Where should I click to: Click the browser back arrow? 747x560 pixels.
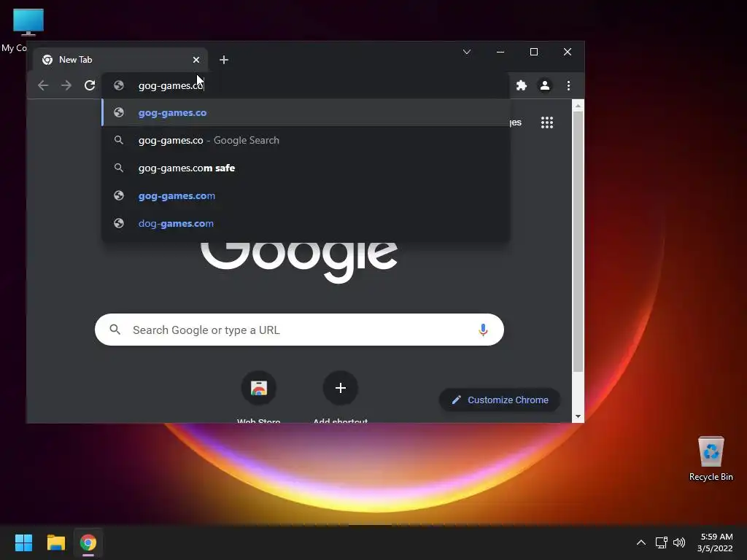pos(43,85)
